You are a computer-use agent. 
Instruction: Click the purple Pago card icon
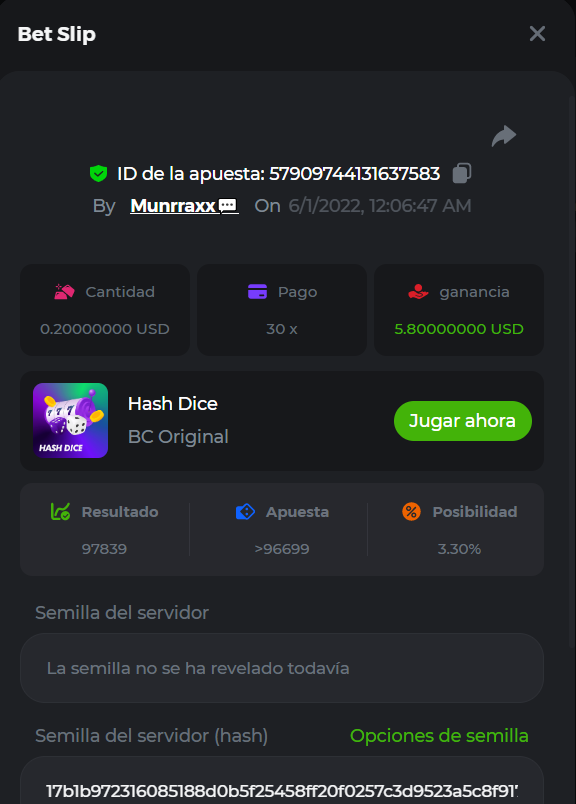tap(257, 291)
